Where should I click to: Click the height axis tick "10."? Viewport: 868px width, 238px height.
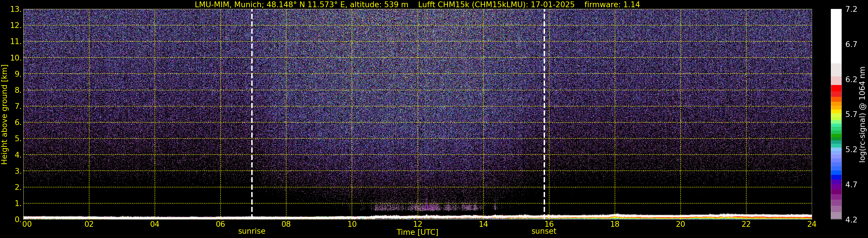(x=16, y=58)
